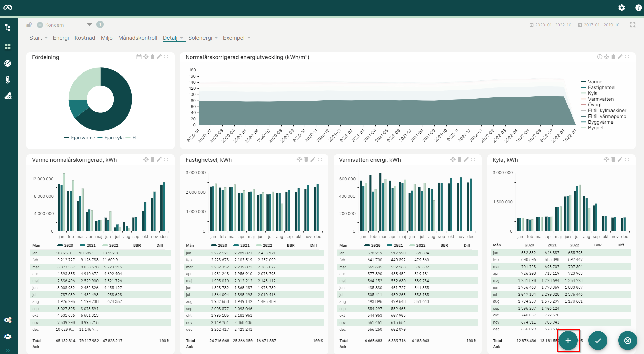Toggle Fjärrkyla series in donut legend
This screenshot has height=354, width=644.
coord(110,138)
